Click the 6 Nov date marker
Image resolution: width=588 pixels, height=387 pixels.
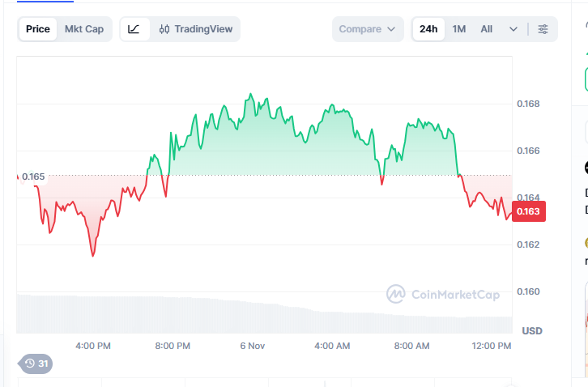(x=253, y=346)
